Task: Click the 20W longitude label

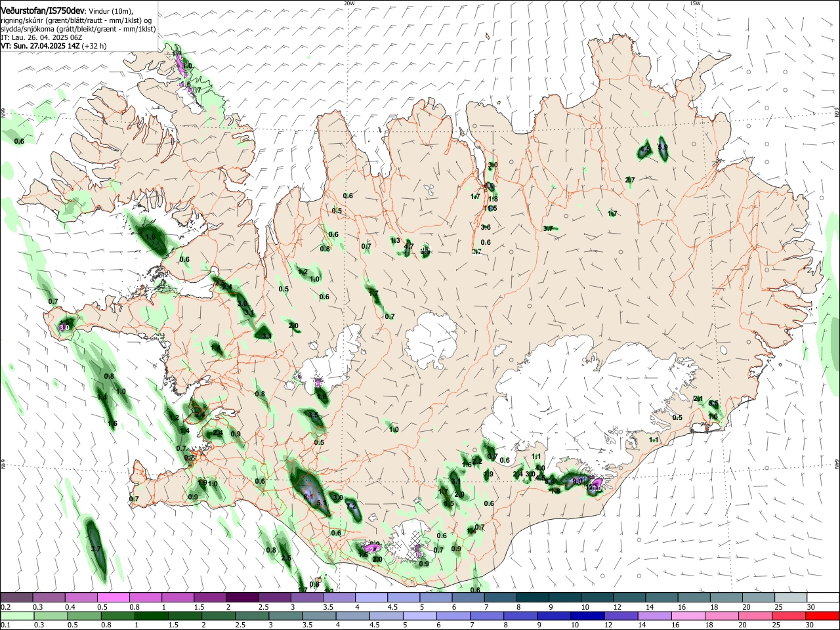Action: point(349,3)
